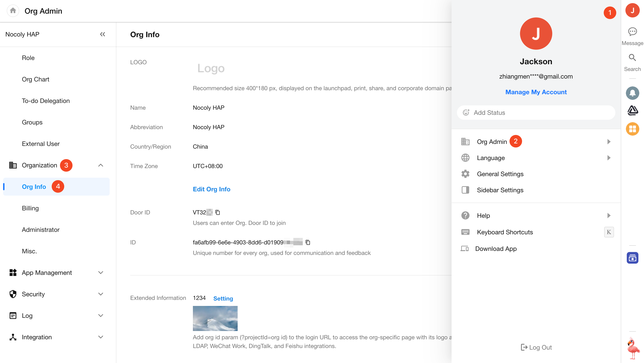Image resolution: width=644 pixels, height=363 pixels.
Task: Select General Settings menu item
Action: point(500,174)
